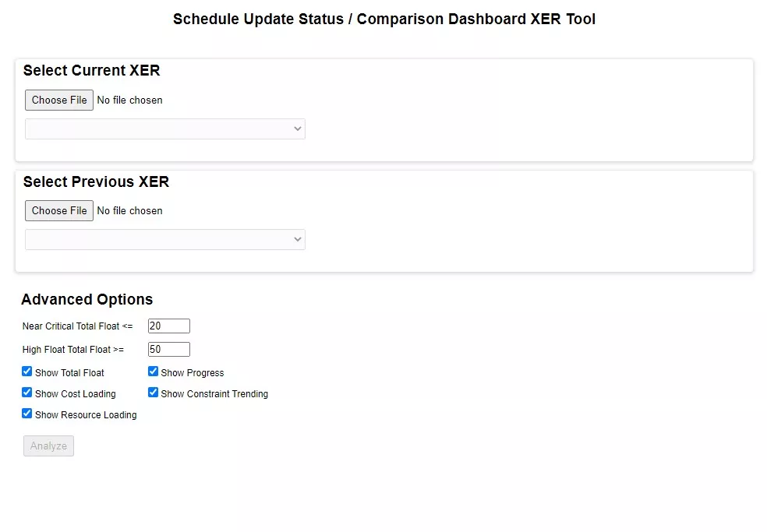Toggle the Show Cost Loading checkbox
This screenshot has width=767, height=532.
coord(27,393)
